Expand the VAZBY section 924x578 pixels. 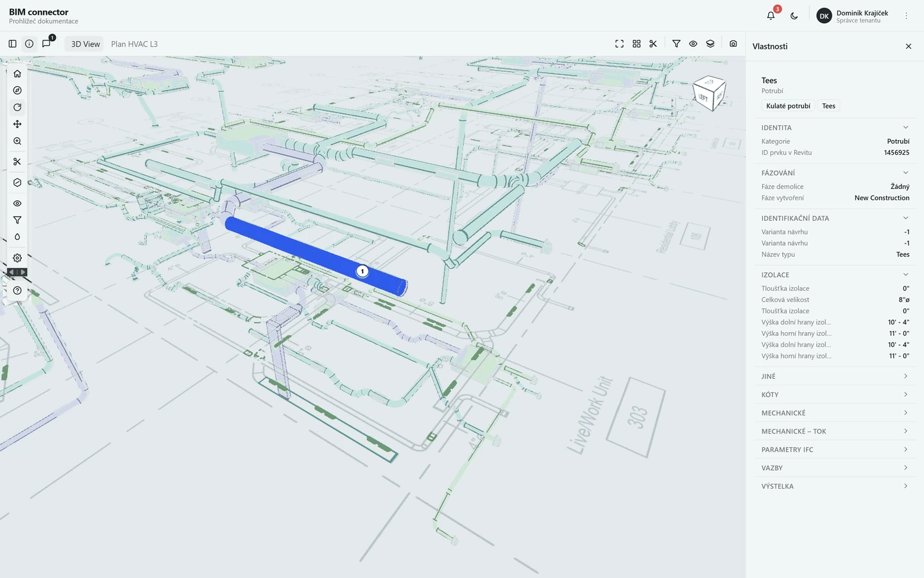click(835, 468)
